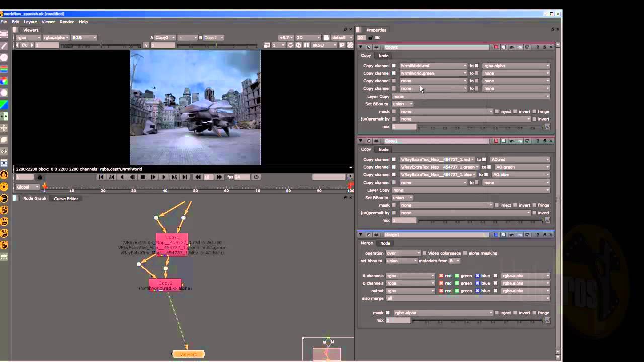The width and height of the screenshot is (644, 362).
Task: Open the Transform nodes cross-arrows icon
Action: [x=4, y=128]
